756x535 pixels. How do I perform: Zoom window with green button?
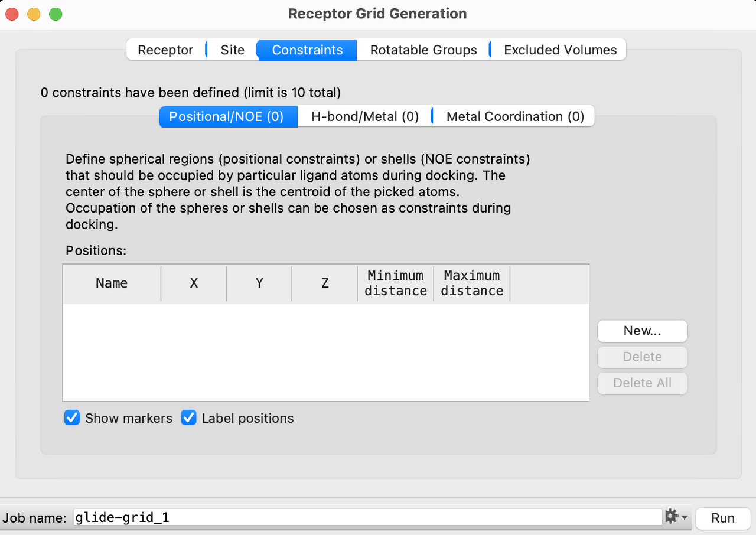coord(56,14)
